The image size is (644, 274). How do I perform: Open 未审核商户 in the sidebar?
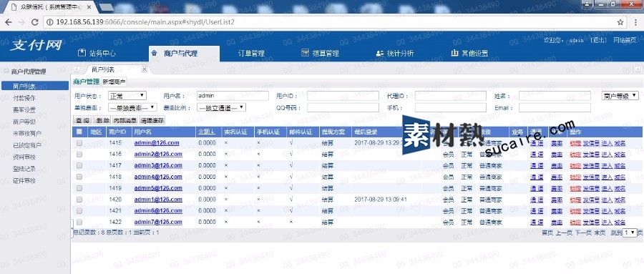27,134
